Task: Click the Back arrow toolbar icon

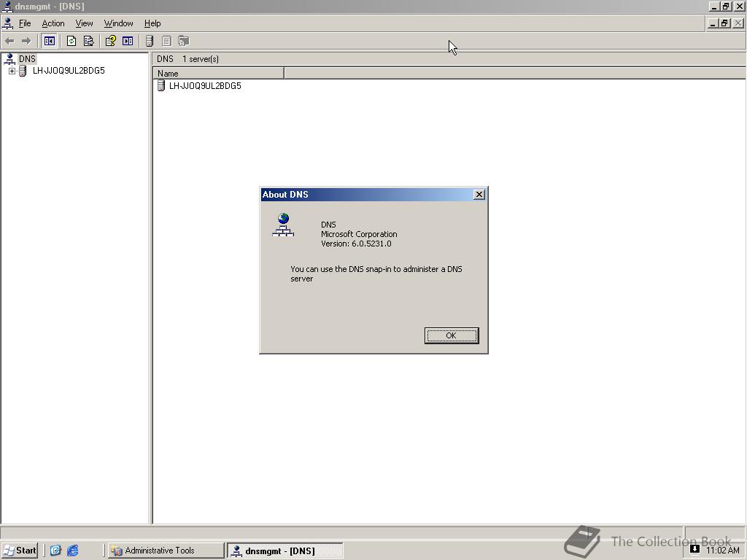Action: pos(9,41)
